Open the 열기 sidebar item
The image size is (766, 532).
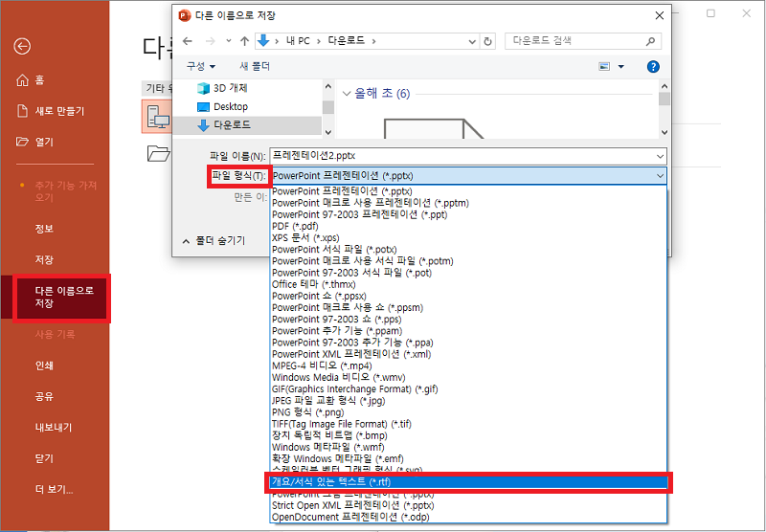[x=34, y=142]
